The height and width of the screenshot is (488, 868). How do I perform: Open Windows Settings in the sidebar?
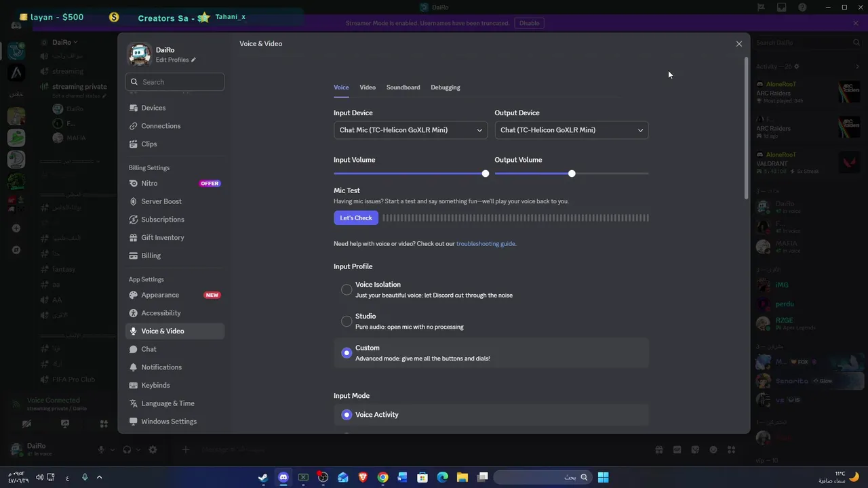[x=174, y=422]
